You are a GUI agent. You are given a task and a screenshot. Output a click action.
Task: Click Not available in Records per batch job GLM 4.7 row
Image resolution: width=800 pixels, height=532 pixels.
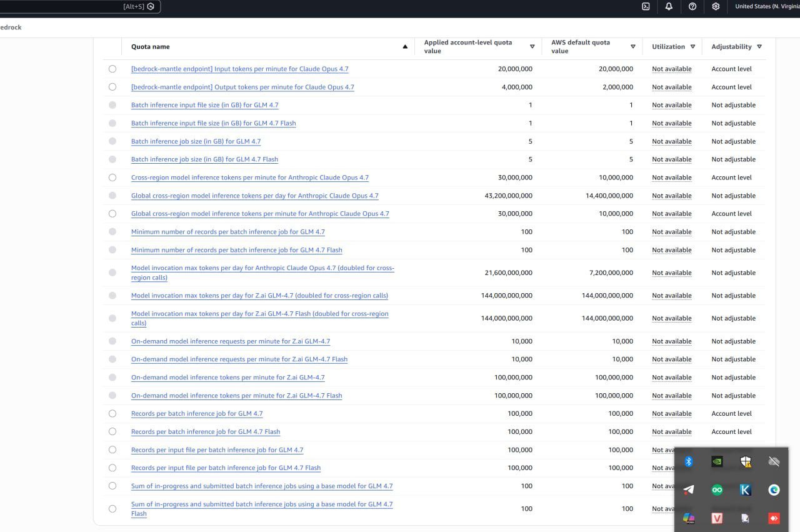tap(672, 413)
